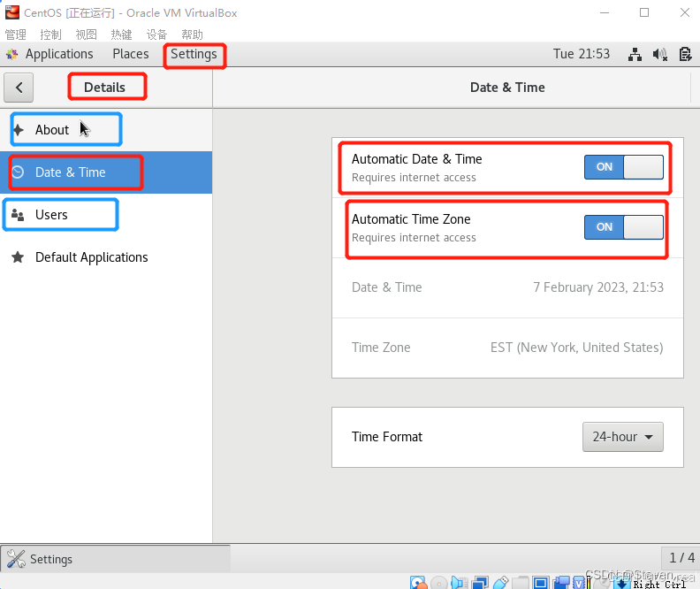This screenshot has height=589, width=700.
Task: Click the About star icon
Action: pos(19,130)
